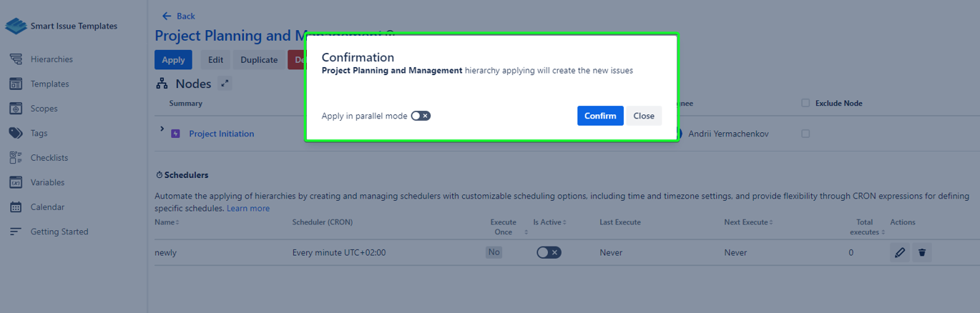980x313 pixels.
Task: Toggle Is Active switch for newly scheduler
Action: coord(549,252)
